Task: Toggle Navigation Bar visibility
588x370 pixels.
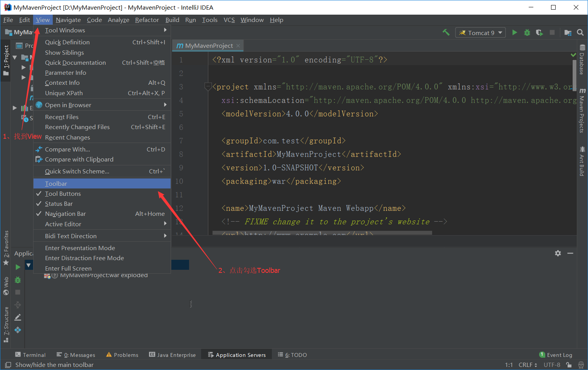Action: (65, 214)
